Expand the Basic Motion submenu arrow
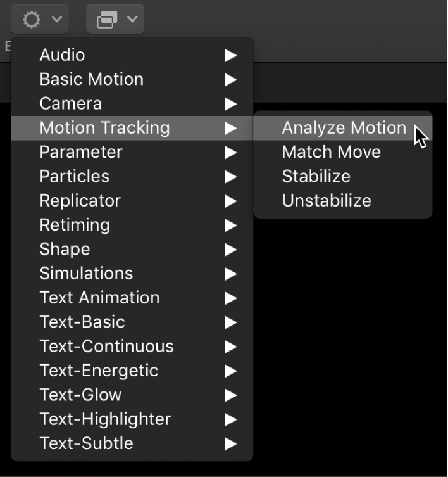The width and height of the screenshot is (448, 477). pos(230,80)
